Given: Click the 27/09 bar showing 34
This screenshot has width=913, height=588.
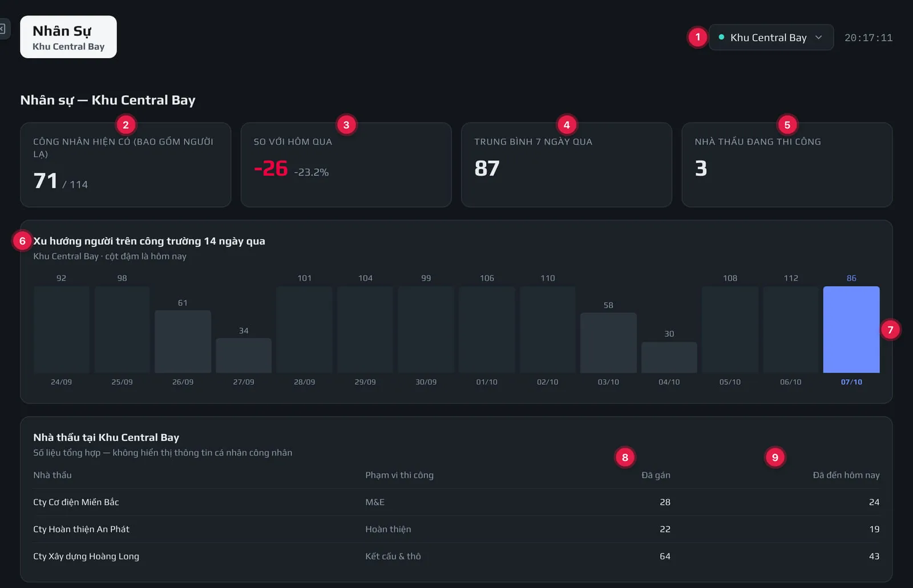Looking at the screenshot, I should click(244, 355).
